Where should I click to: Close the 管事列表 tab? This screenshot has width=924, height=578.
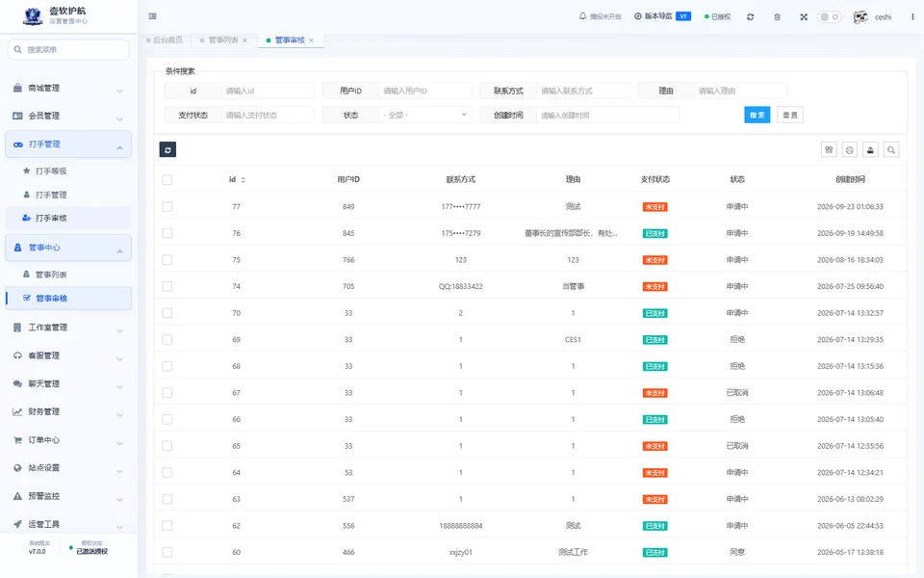click(x=245, y=40)
